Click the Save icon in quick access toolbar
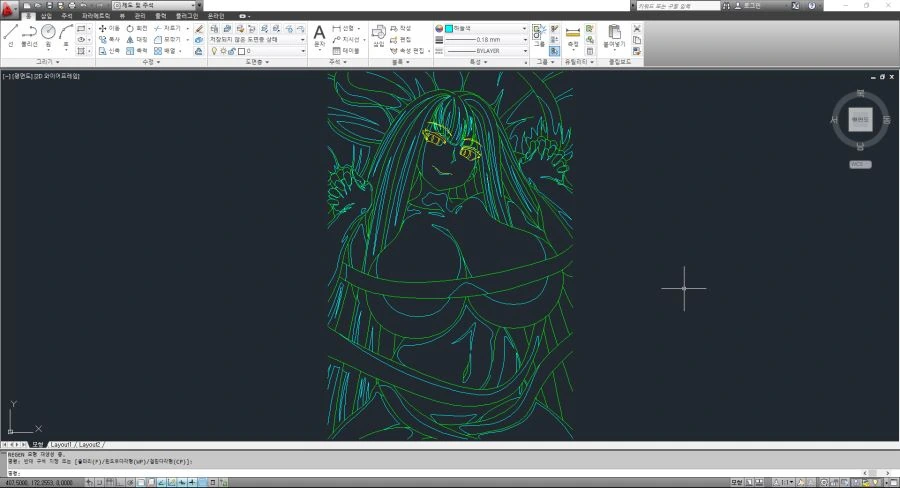Viewport: 900px width, 488px height. (x=49, y=5)
